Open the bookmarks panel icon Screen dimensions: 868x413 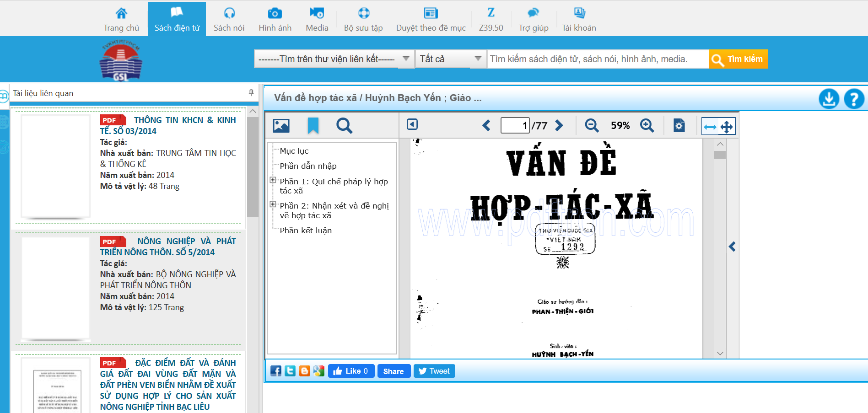coord(313,125)
